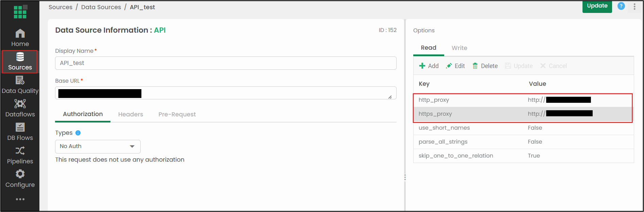The height and width of the screenshot is (212, 644).
Task: Switch to the Pre-Request tab
Action: click(177, 114)
